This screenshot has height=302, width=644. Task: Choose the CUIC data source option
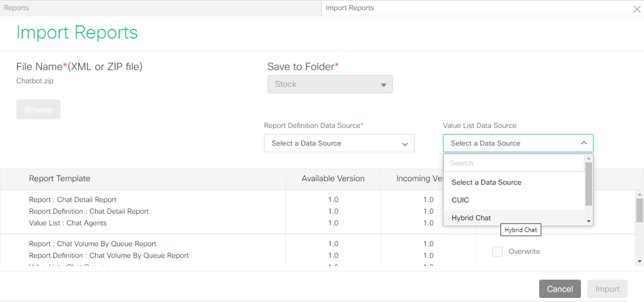pyautogui.click(x=461, y=200)
